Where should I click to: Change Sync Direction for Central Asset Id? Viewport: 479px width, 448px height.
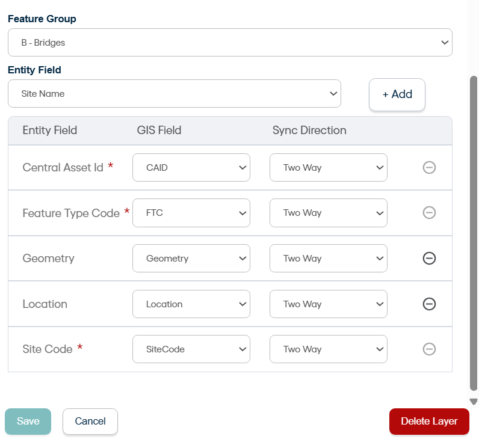click(328, 168)
